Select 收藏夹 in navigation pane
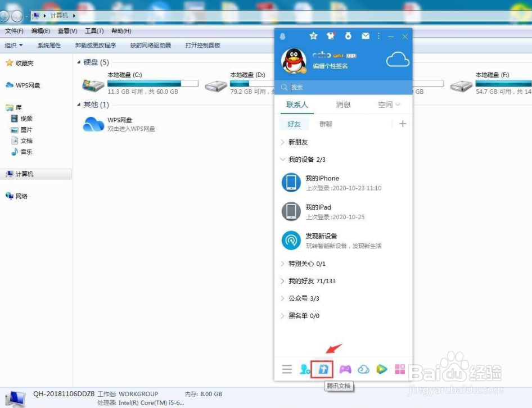This screenshot has height=408, width=532. coord(20,63)
